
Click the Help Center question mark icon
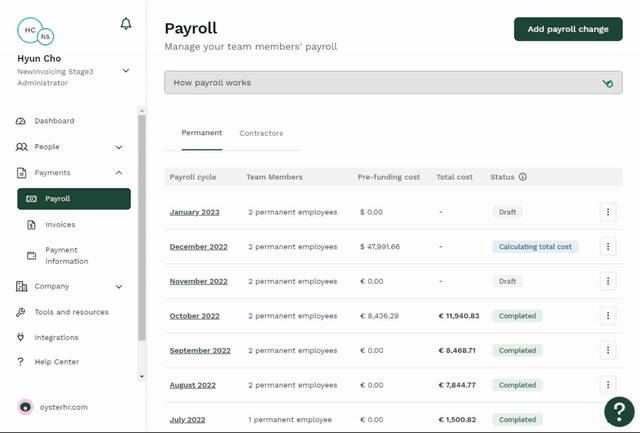click(20, 362)
